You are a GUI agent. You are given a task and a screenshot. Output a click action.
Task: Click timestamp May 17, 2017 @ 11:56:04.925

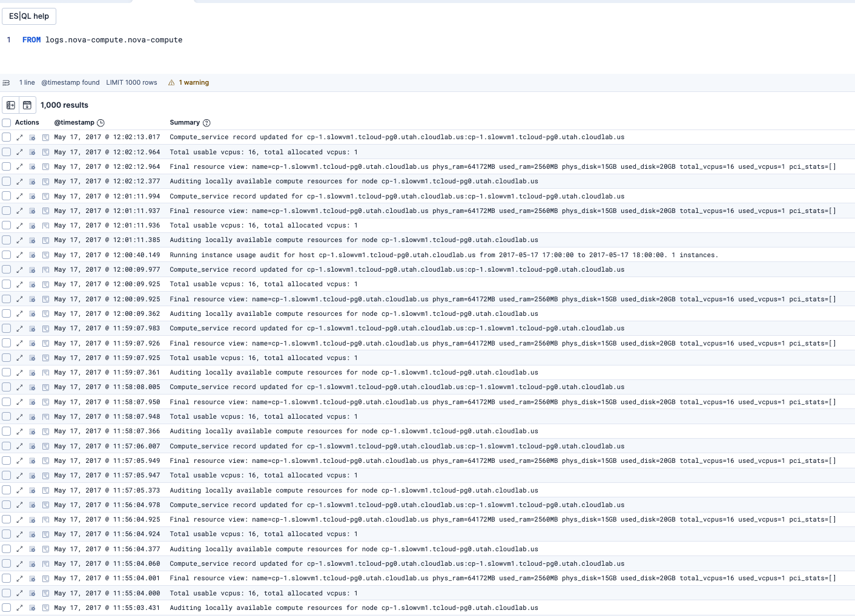107,519
